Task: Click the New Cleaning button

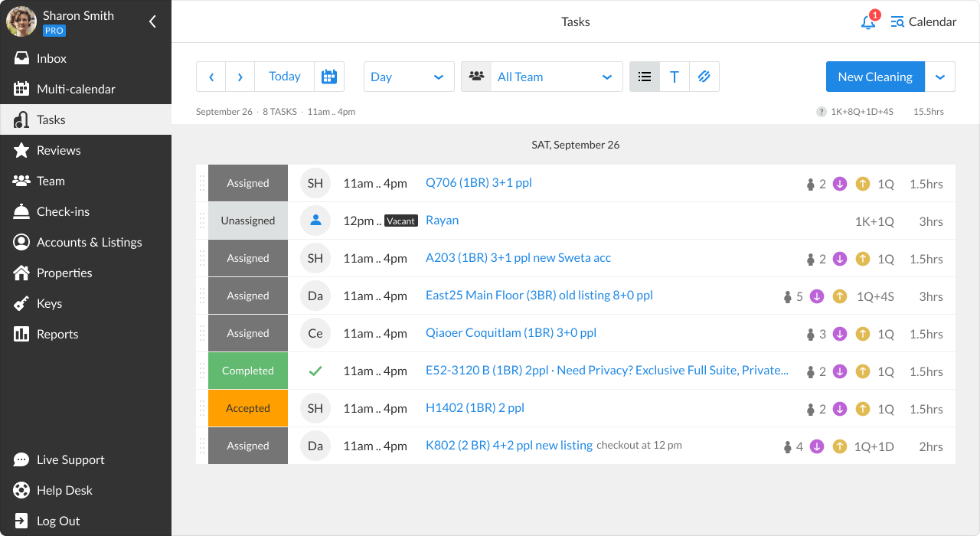Action: coord(875,77)
